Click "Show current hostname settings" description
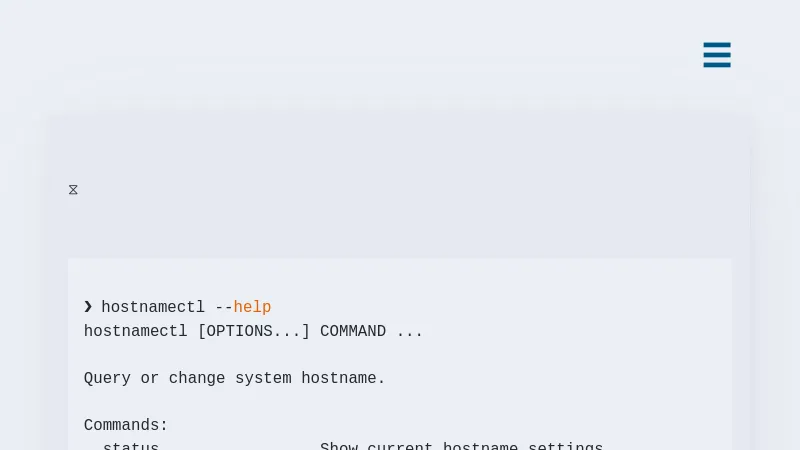Screen dimensions: 800x450 (461, 446)
